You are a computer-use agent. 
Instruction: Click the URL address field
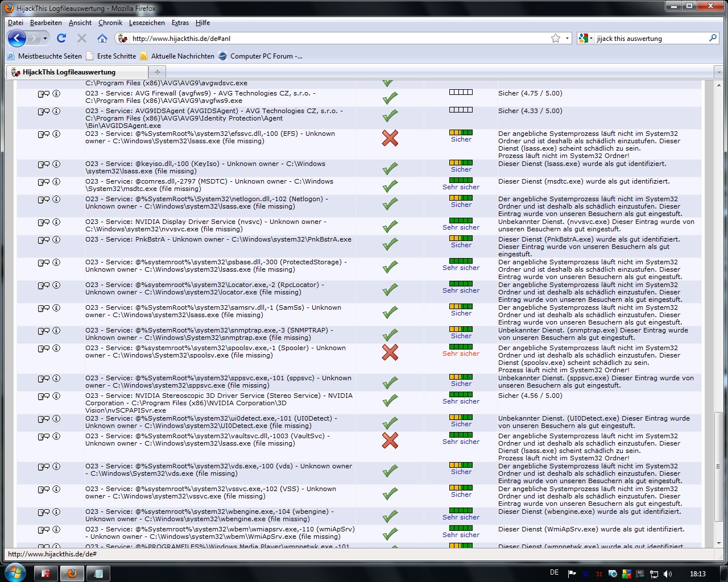pyautogui.click(x=336, y=39)
